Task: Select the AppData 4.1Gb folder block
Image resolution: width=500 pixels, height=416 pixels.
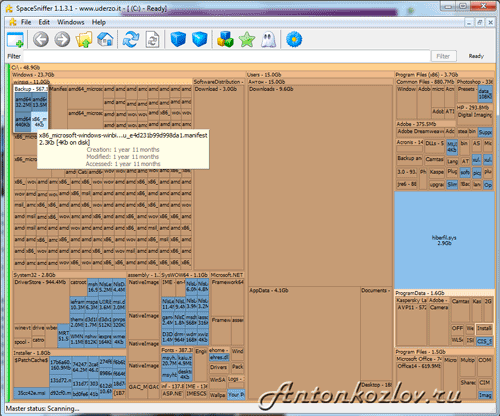Action: [x=304, y=343]
